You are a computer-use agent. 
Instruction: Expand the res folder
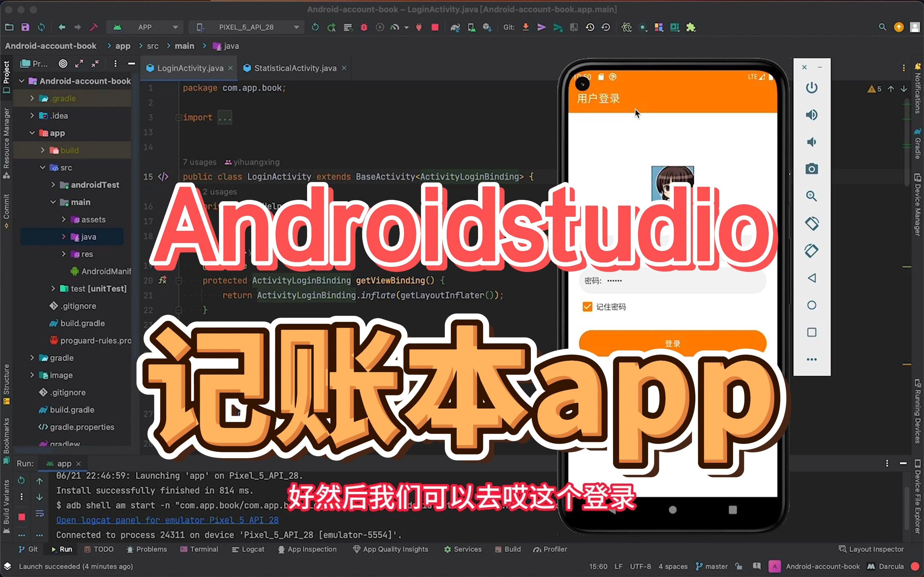(64, 254)
